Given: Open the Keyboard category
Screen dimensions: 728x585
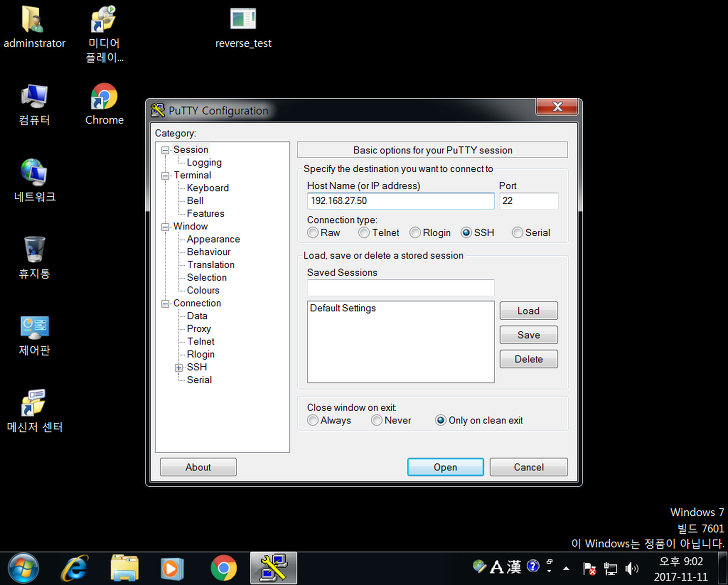Looking at the screenshot, I should coord(208,188).
